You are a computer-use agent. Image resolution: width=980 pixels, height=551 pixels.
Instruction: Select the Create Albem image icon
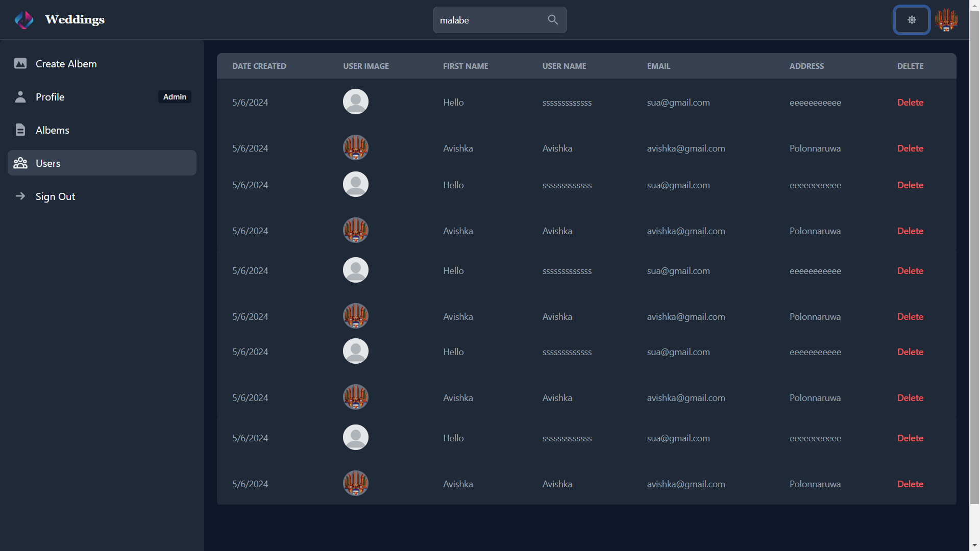pos(20,63)
